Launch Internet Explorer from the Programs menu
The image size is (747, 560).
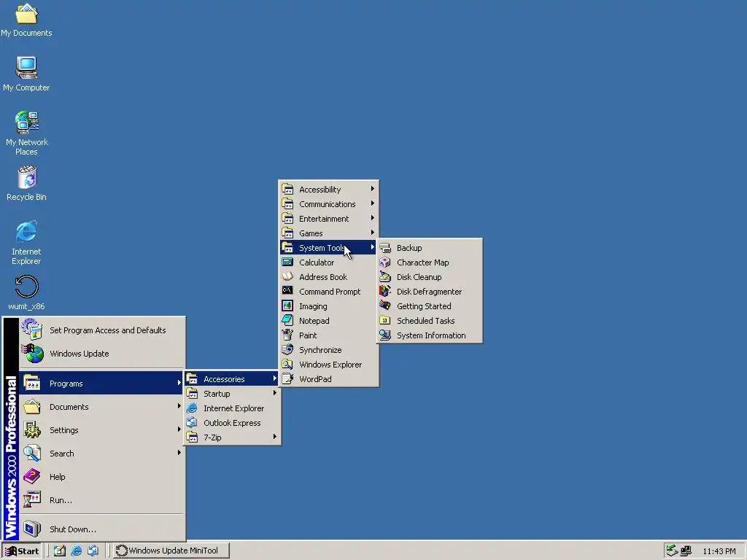click(232, 408)
